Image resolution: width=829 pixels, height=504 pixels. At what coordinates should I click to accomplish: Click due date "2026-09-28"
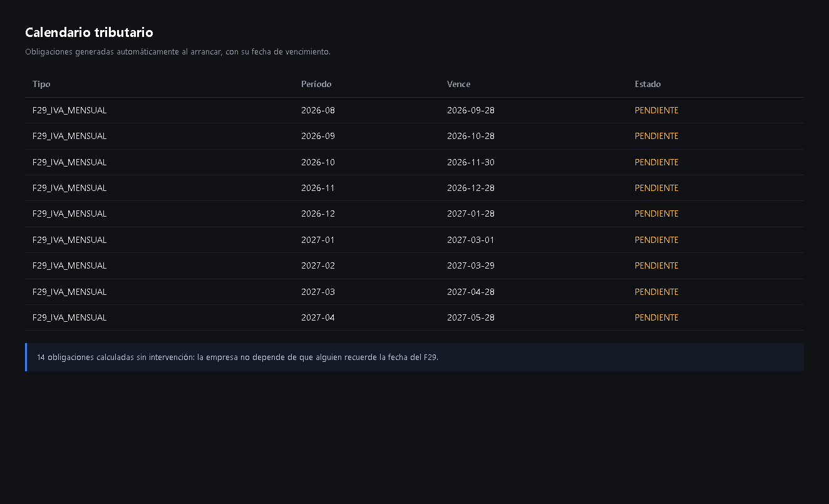click(471, 110)
